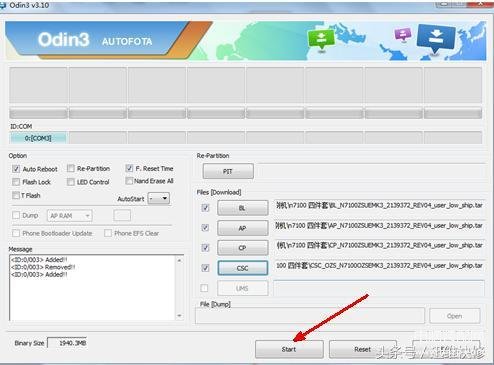This screenshot has width=494, height=365.
Task: Click the Open button for File Dump
Action: (x=455, y=316)
